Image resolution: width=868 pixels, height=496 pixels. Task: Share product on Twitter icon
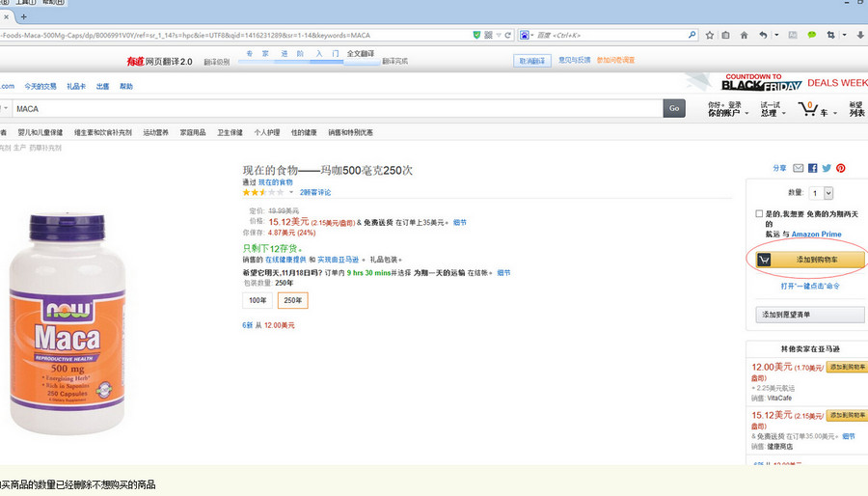[827, 168]
